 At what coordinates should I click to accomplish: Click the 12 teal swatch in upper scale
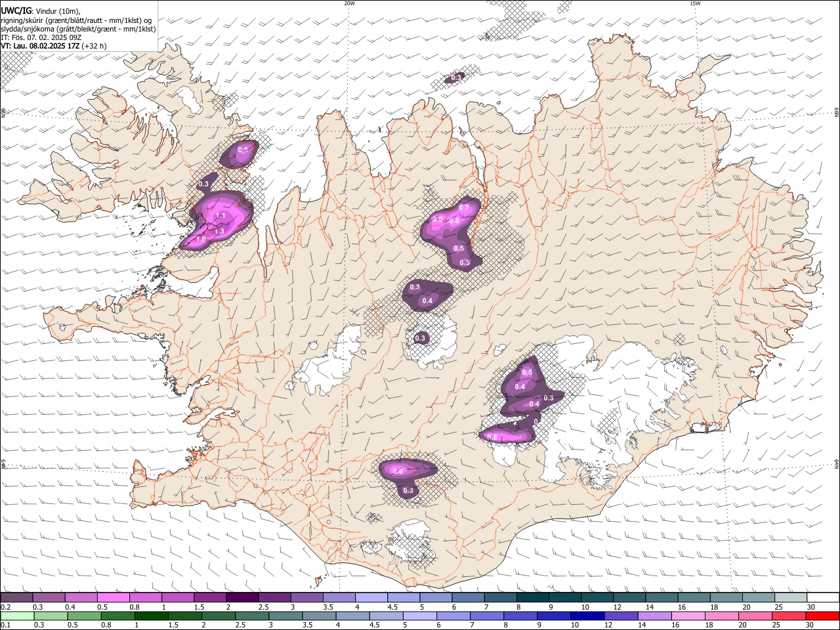pos(629,597)
